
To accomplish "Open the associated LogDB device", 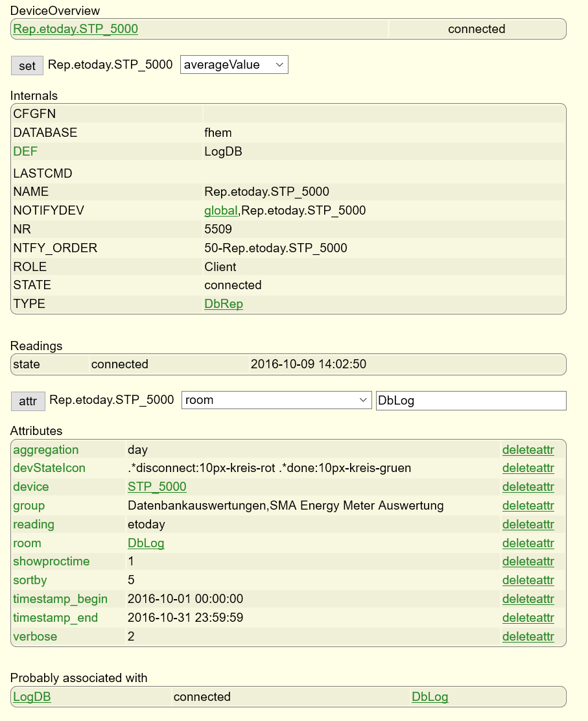I will pos(32,697).
